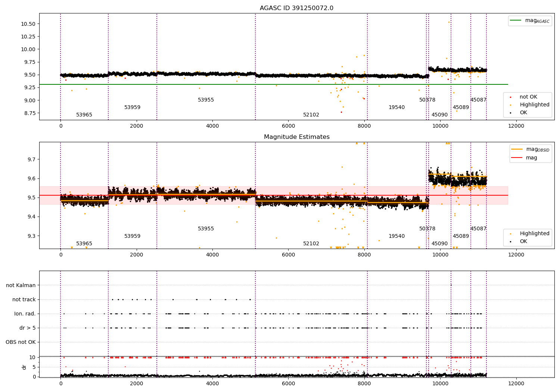
Task: Click x-axis tick 4000 under the bottom panel
Action: click(212, 384)
